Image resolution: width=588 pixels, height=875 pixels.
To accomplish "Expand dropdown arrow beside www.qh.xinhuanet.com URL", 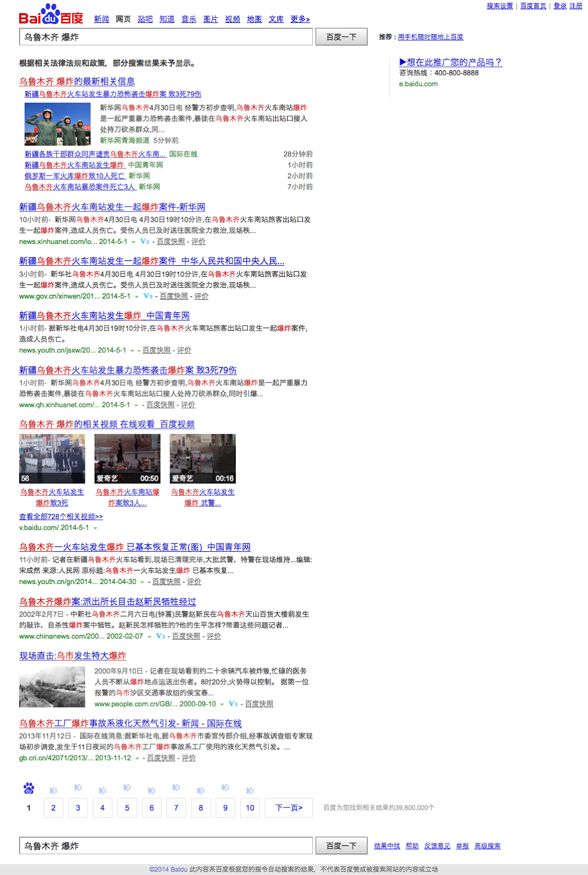I will 136,405.
